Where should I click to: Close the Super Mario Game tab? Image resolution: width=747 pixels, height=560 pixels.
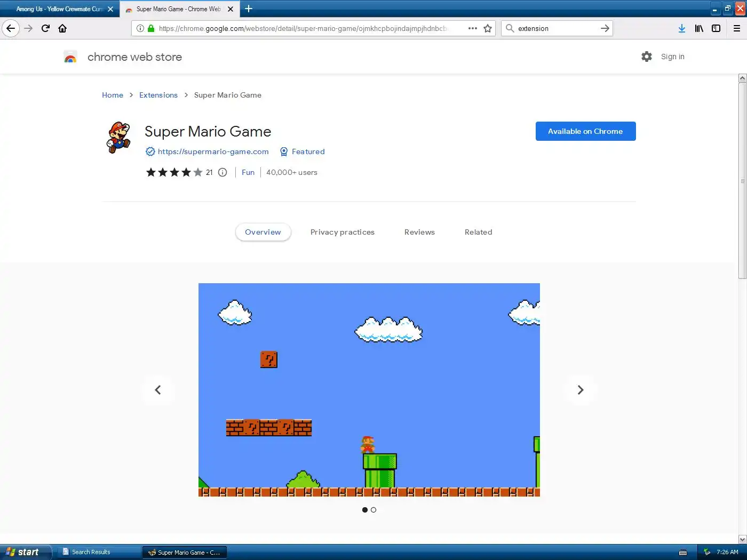pyautogui.click(x=231, y=9)
